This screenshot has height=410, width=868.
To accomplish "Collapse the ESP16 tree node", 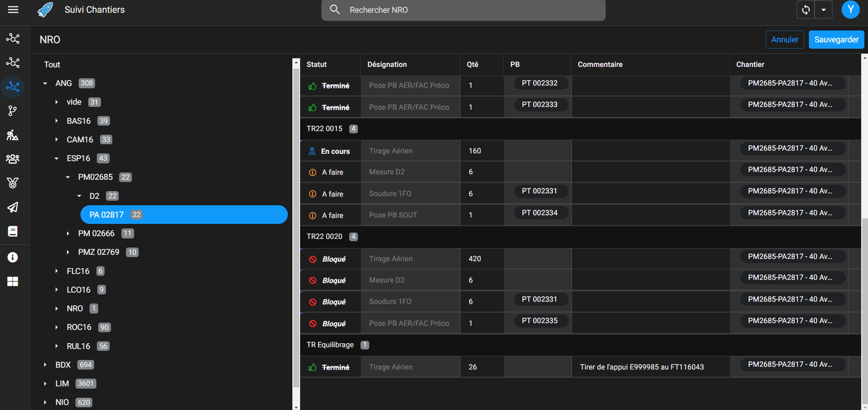I will pyautogui.click(x=56, y=158).
